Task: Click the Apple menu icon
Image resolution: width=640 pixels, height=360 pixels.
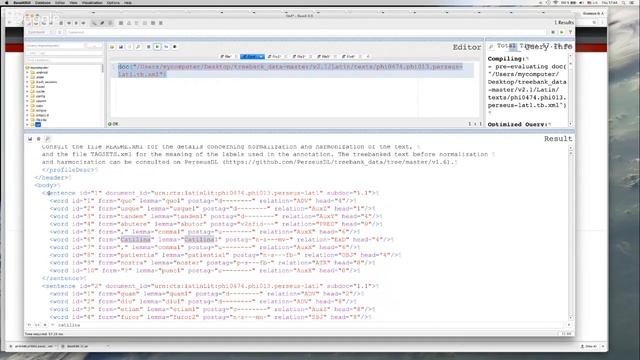Action: pyautogui.click(x=7, y=2)
